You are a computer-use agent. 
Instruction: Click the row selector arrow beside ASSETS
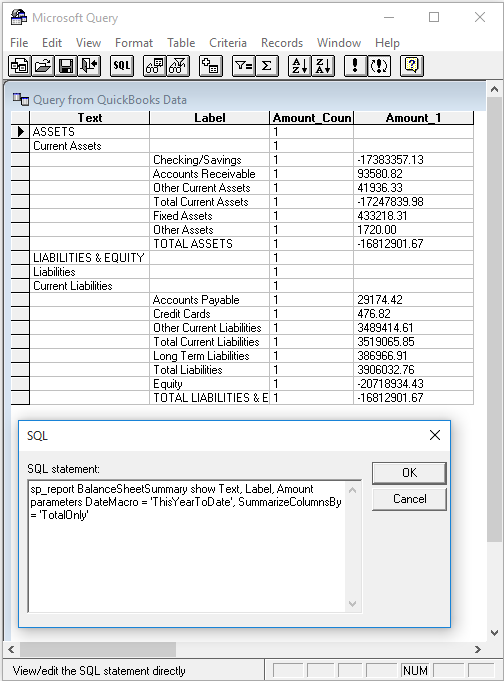[x=20, y=132]
